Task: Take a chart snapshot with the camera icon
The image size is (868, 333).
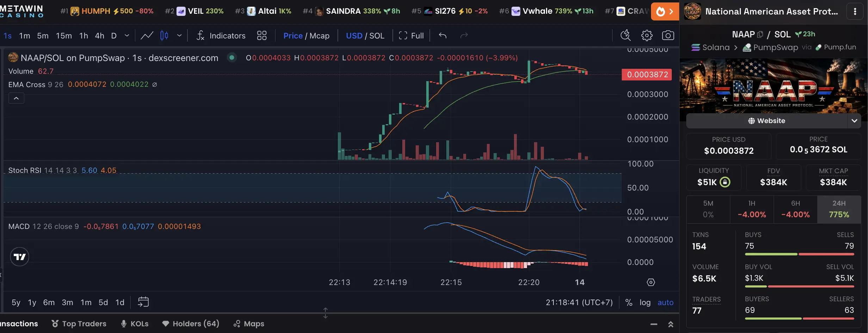Action: [668, 35]
